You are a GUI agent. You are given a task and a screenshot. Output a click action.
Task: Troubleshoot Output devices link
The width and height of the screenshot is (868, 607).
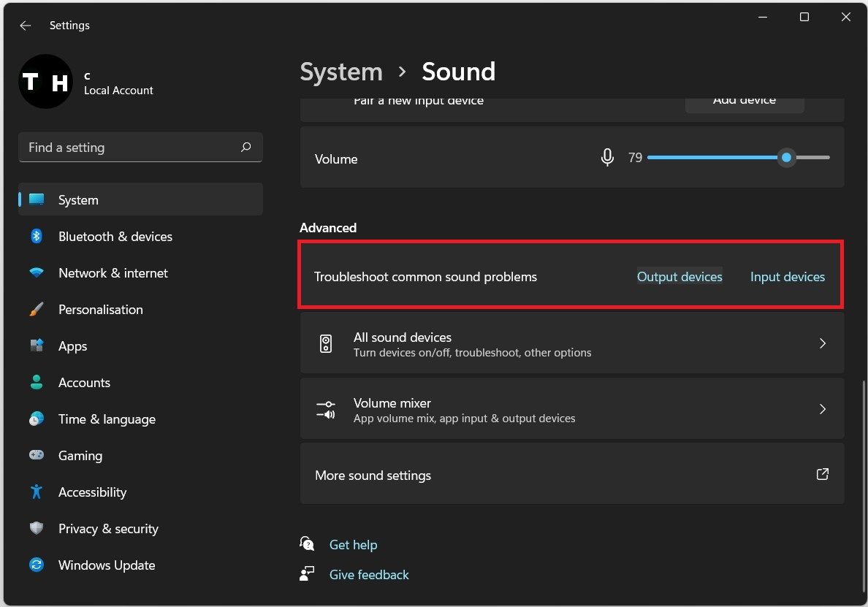coord(679,277)
